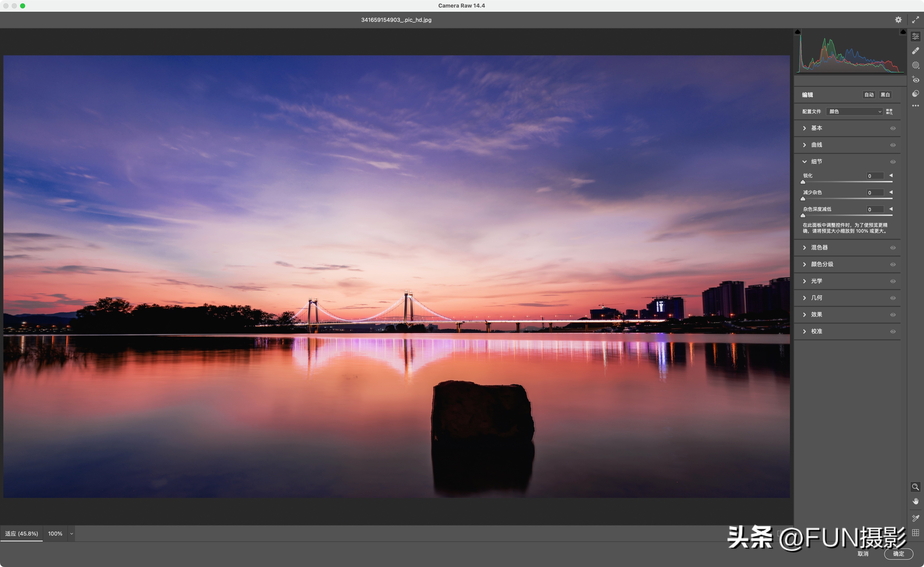Viewport: 924px width, 567px height.
Task: Open the Presets panel icon
Action: click(915, 94)
